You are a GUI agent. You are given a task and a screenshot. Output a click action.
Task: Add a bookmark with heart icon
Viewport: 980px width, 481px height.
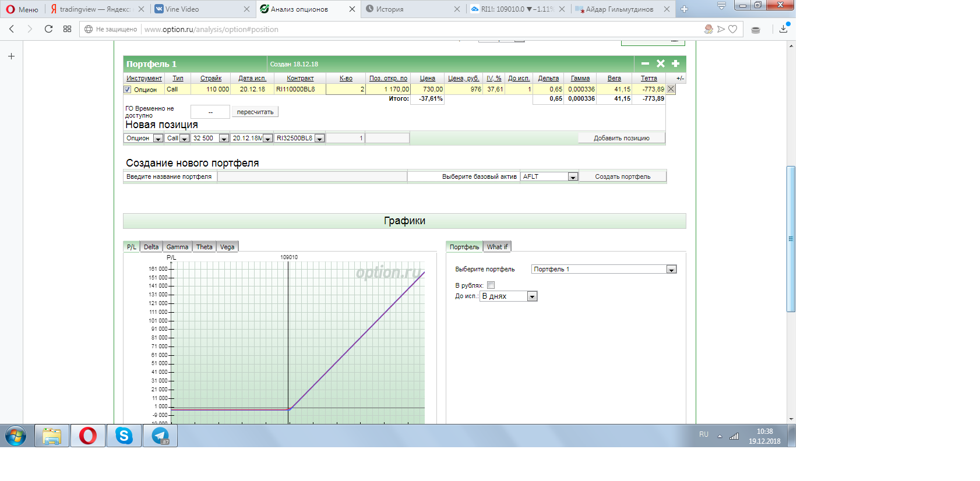733,29
